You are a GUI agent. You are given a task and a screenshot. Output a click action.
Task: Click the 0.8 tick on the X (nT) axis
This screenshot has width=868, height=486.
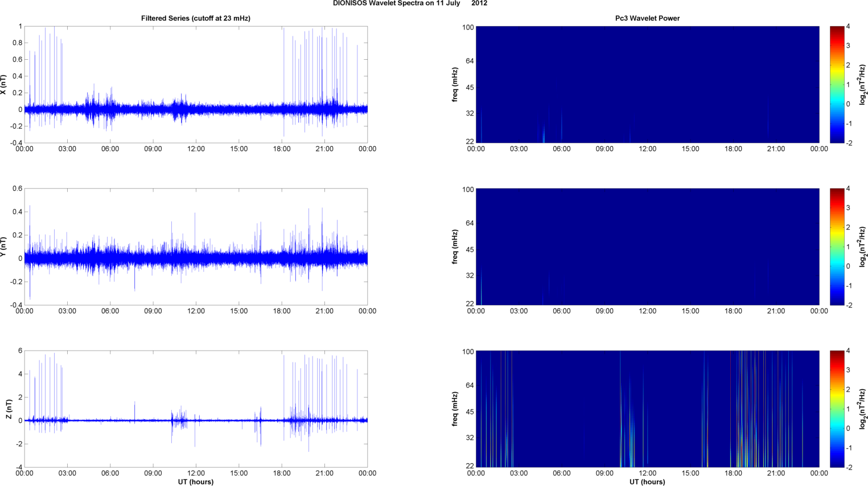[x=17, y=43]
